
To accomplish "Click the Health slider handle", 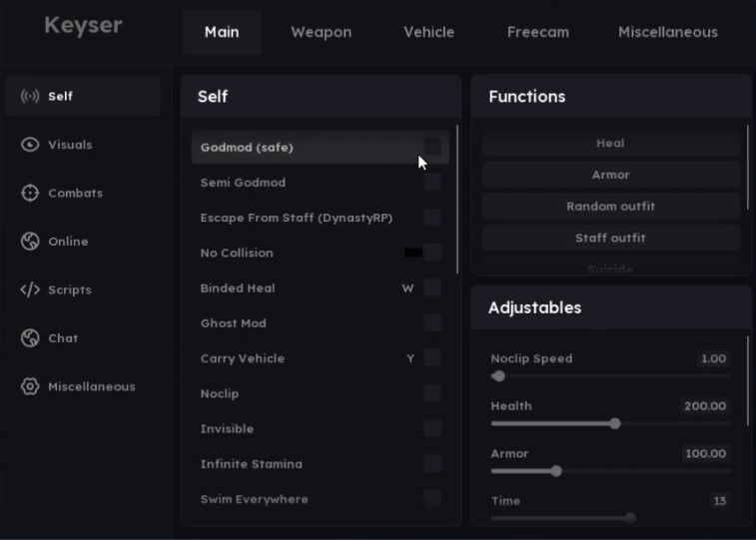I will 615,423.
